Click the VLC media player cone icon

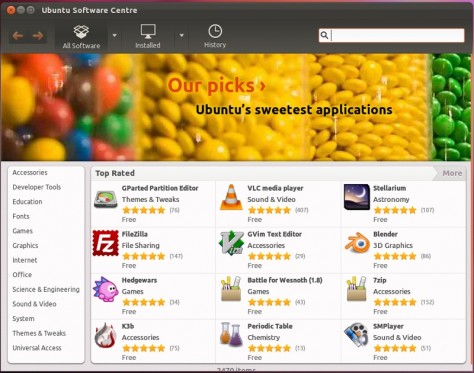[231, 197]
